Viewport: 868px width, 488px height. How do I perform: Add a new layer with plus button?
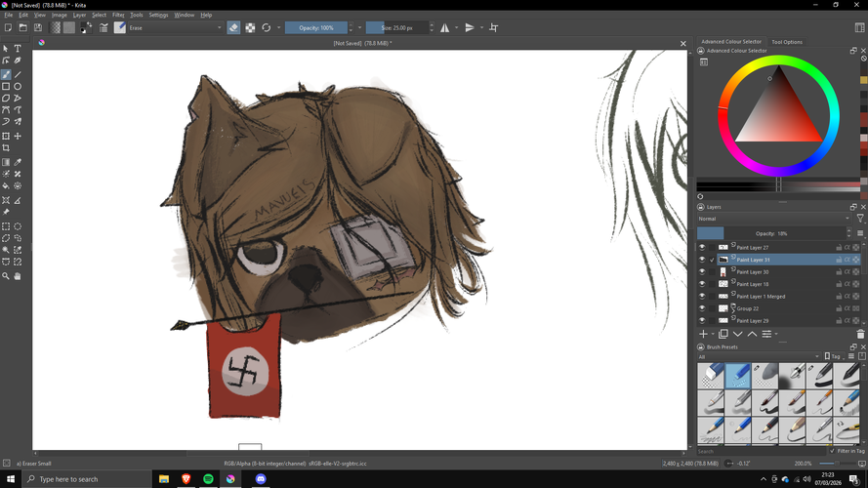pos(703,334)
